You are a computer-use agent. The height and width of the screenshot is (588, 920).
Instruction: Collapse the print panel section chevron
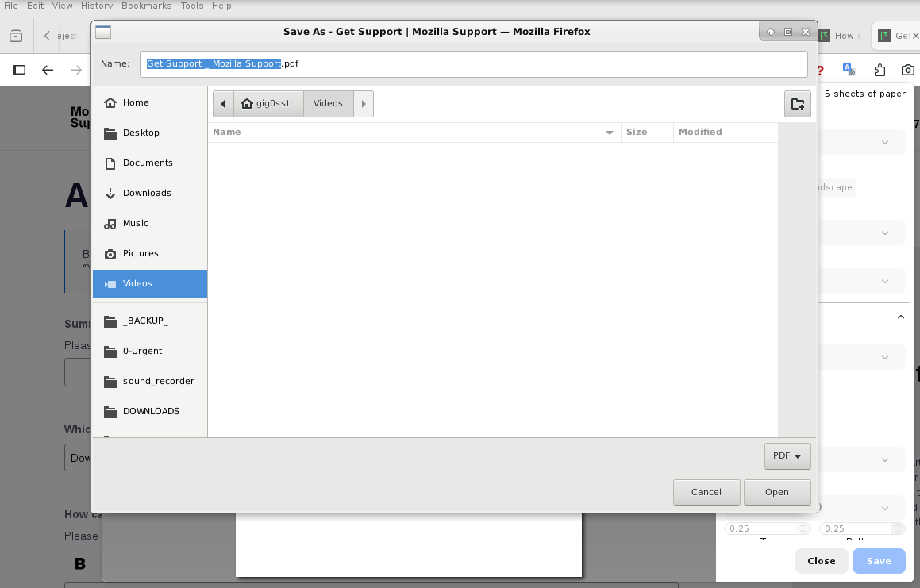(901, 317)
